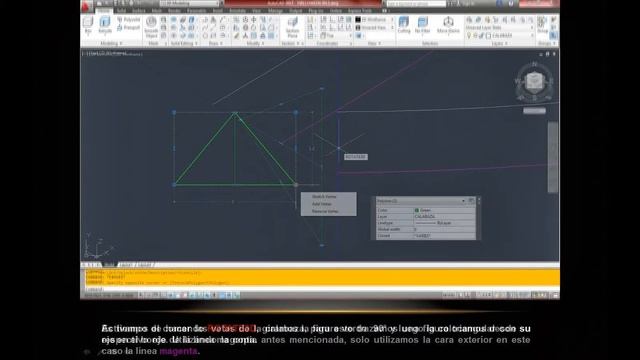Image resolution: width=640 pixels, height=360 pixels.
Task: Open Layer Properties manager icon
Action: point(469,20)
